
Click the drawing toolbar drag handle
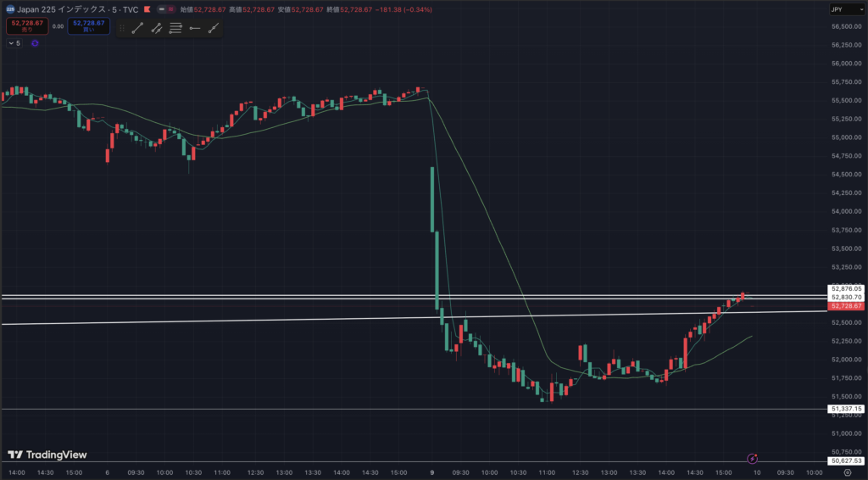point(122,28)
